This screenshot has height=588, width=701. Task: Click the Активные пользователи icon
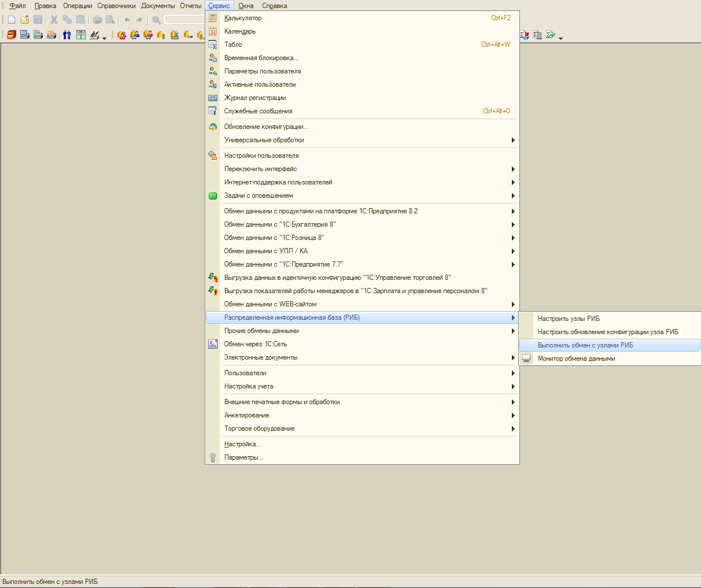click(x=213, y=84)
